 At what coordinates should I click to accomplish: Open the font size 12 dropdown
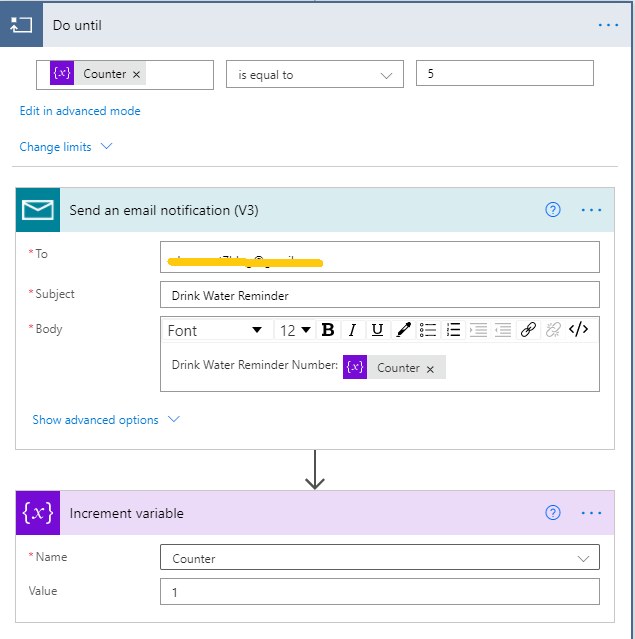[x=295, y=330]
